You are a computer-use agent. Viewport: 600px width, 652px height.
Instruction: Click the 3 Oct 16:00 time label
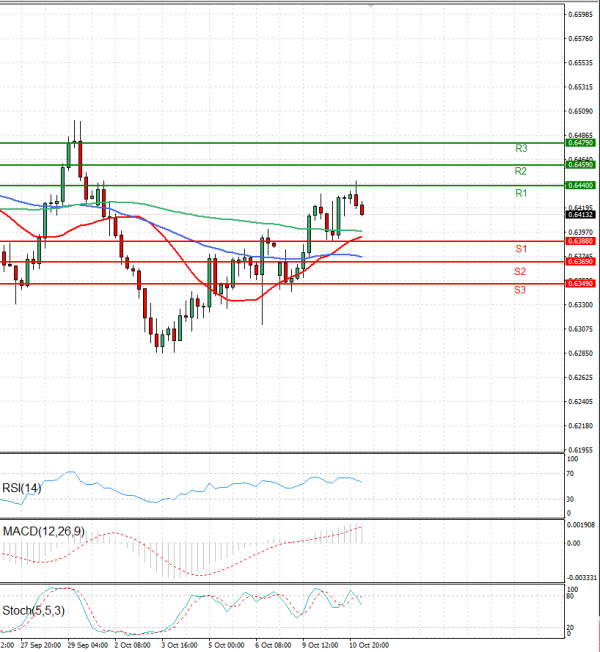point(179,645)
